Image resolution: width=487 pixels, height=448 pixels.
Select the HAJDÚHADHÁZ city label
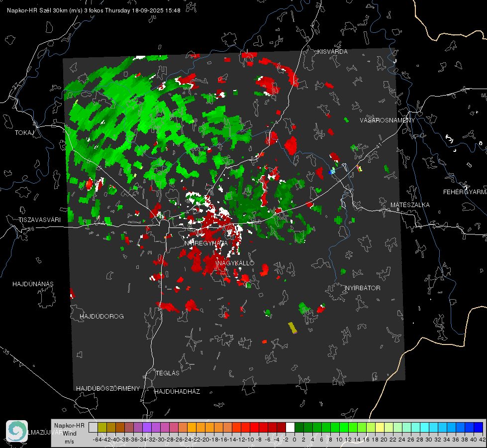tap(177, 392)
